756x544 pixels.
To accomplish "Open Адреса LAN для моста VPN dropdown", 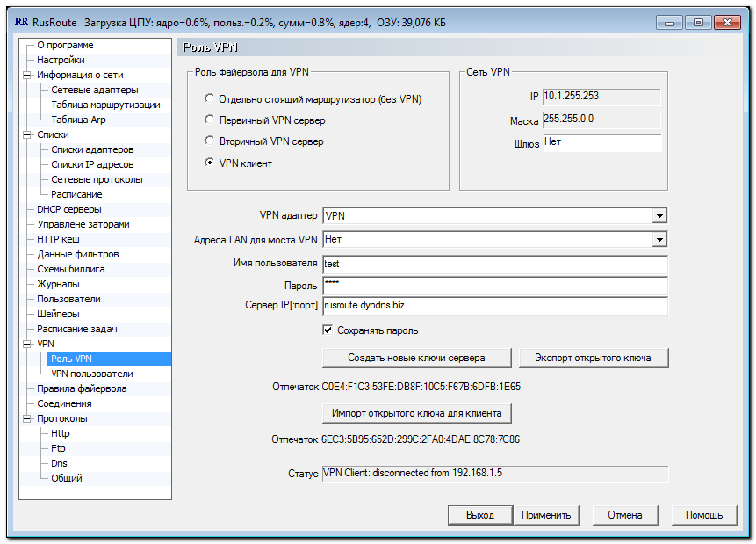I will [659, 239].
